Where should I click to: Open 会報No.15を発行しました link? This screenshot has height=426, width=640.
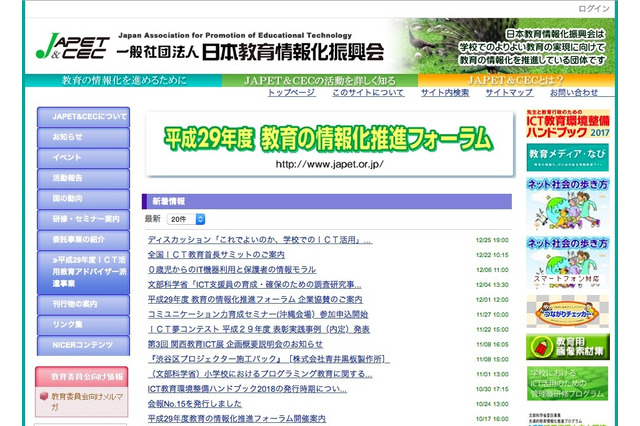click(x=195, y=404)
